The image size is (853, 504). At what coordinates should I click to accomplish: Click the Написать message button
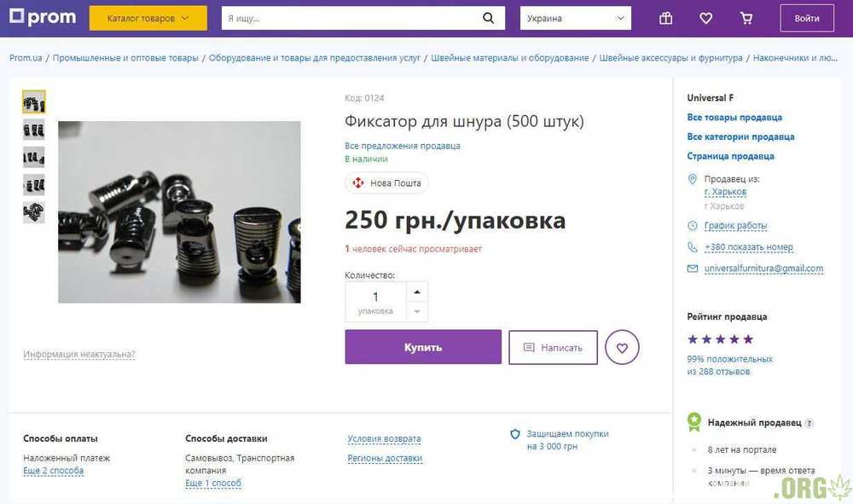[x=553, y=348]
